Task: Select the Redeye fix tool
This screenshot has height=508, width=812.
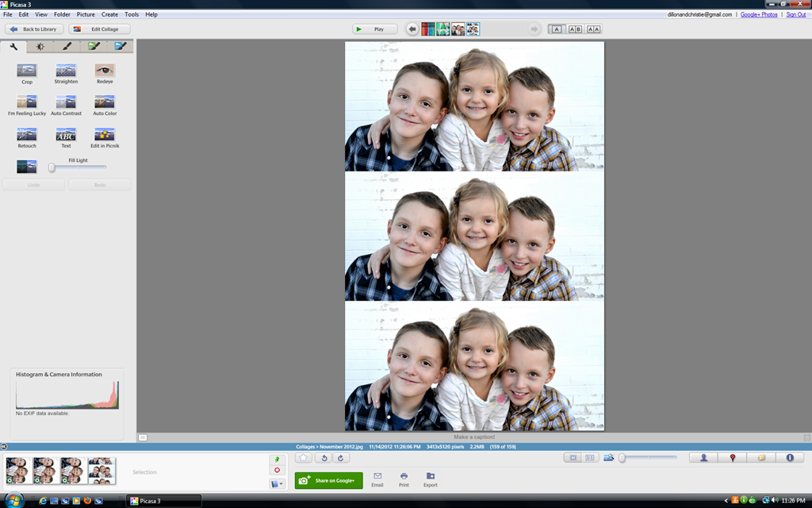Action: pos(105,74)
